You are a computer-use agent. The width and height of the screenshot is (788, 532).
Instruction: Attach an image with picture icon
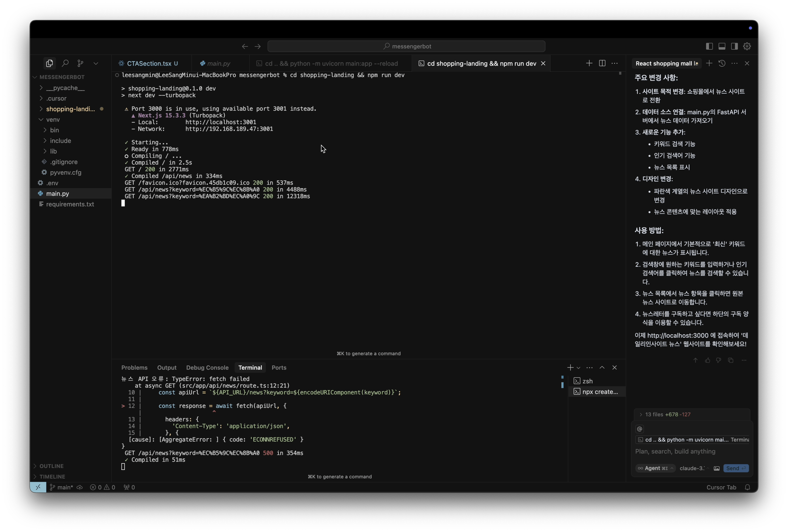pos(716,469)
